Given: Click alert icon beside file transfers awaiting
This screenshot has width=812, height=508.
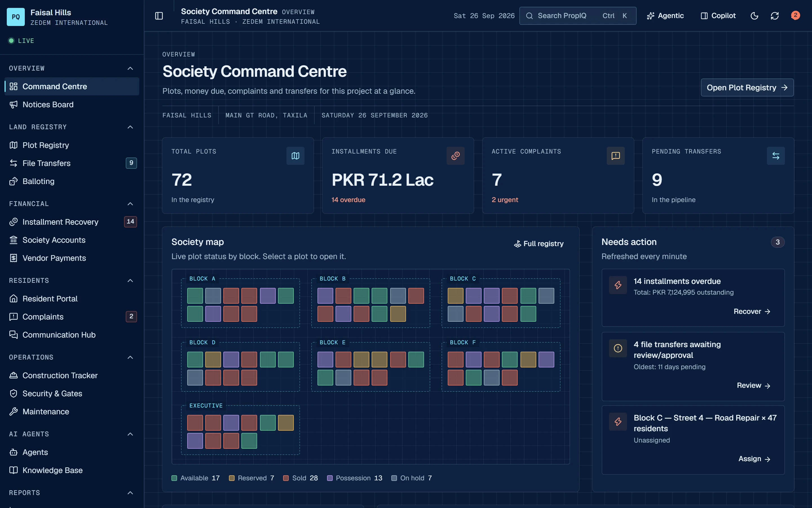Looking at the screenshot, I should (x=618, y=349).
